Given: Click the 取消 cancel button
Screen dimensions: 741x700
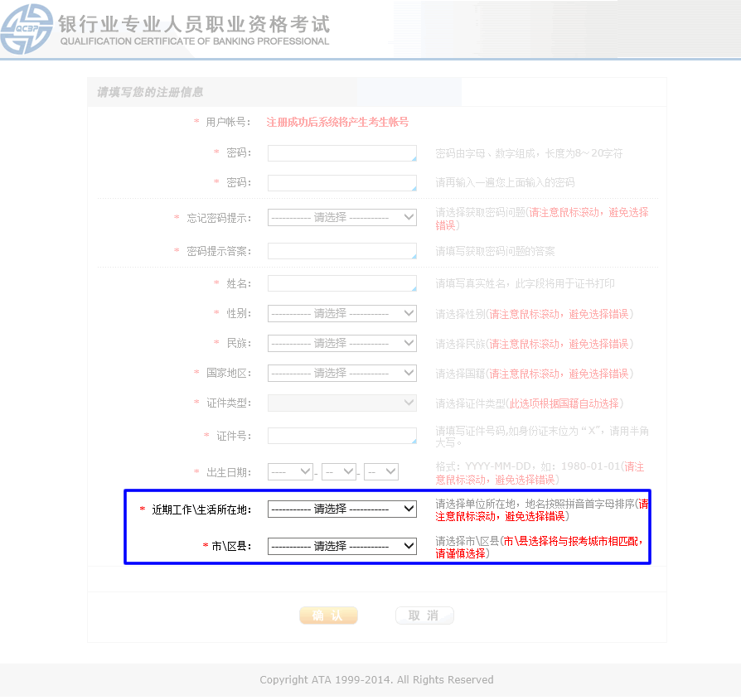Looking at the screenshot, I should (x=424, y=615).
